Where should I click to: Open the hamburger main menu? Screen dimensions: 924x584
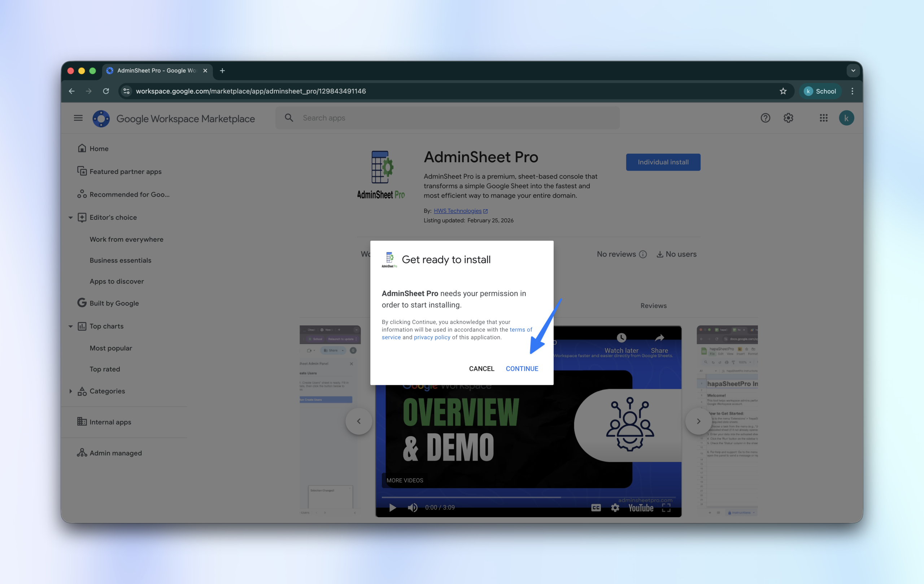78,118
